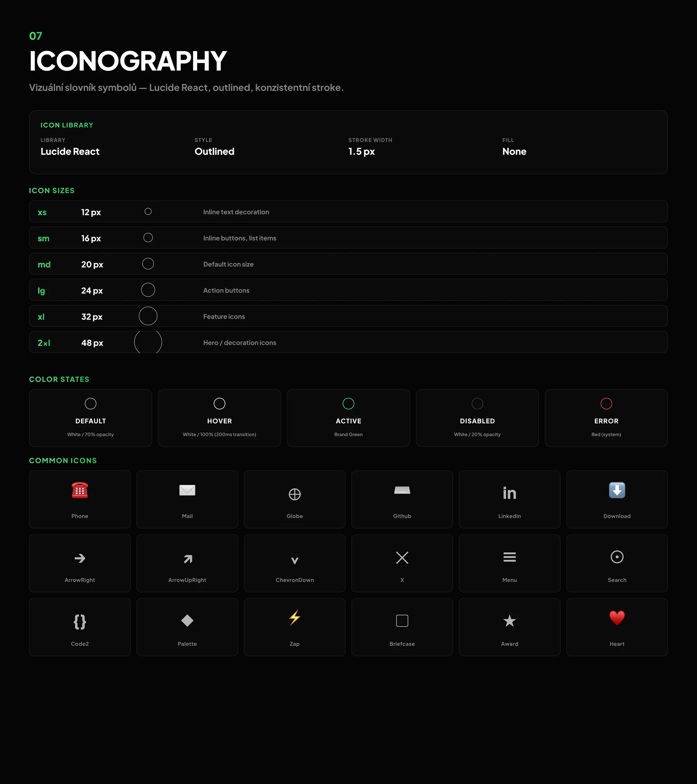The width and height of the screenshot is (697, 784).
Task: Click the 'Inline text decoration' description
Action: (236, 212)
